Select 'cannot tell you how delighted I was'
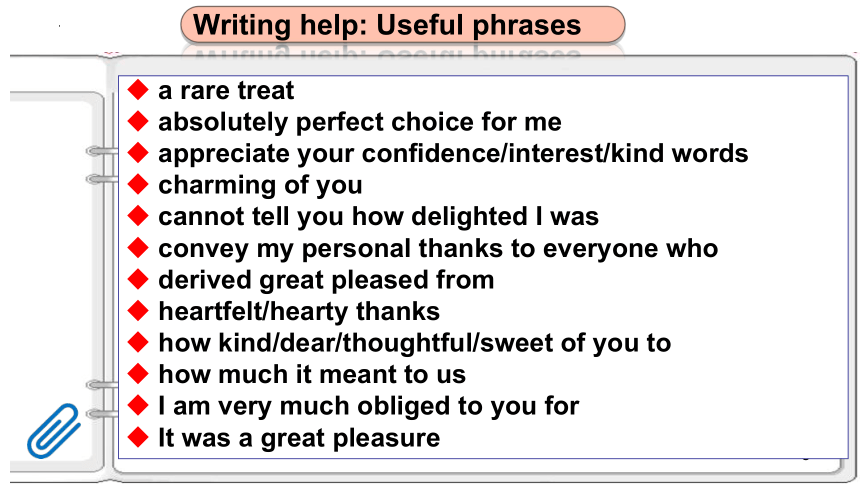This screenshot has width=860, height=484. click(378, 216)
